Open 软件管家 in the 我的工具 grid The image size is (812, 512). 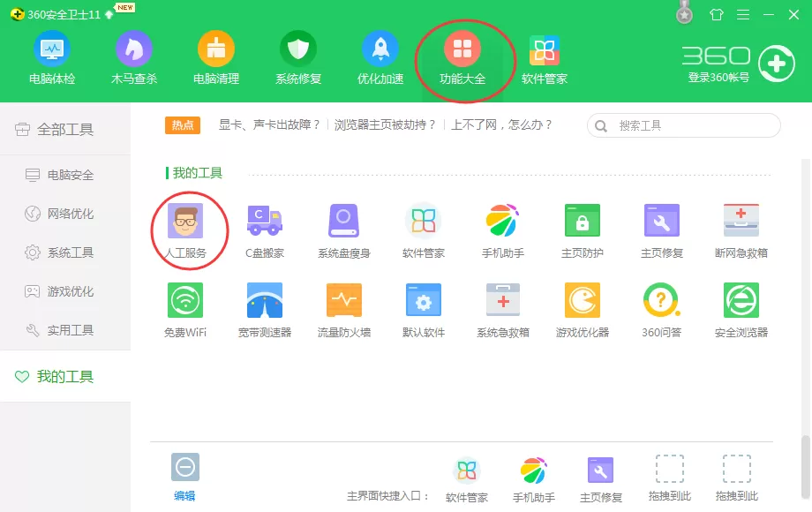click(x=424, y=231)
